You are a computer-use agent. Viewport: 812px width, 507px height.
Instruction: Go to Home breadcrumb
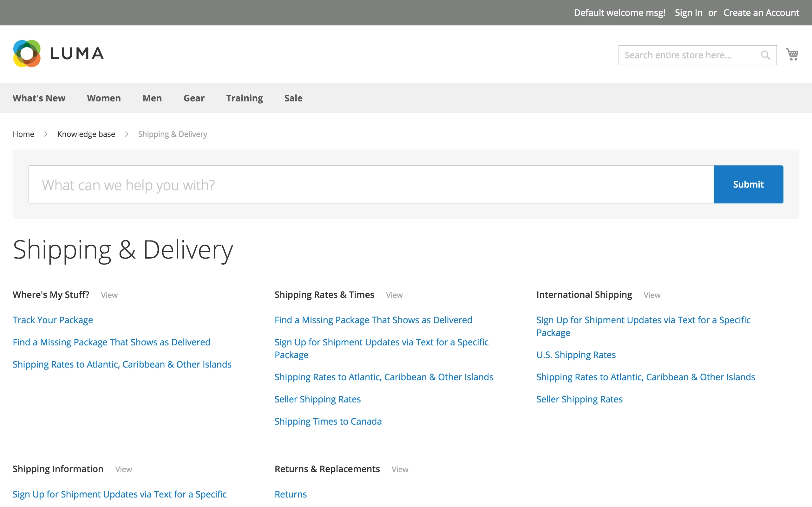coord(23,134)
